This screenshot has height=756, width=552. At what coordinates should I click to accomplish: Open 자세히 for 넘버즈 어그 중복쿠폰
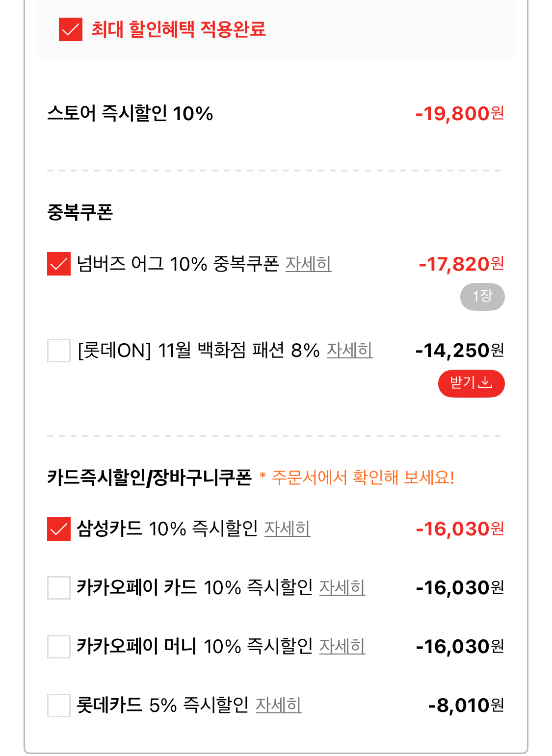coord(308,264)
